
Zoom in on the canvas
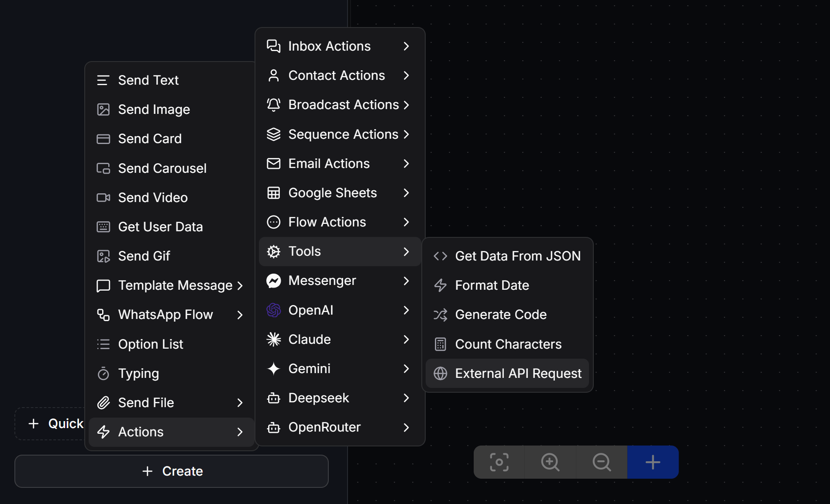pos(550,462)
